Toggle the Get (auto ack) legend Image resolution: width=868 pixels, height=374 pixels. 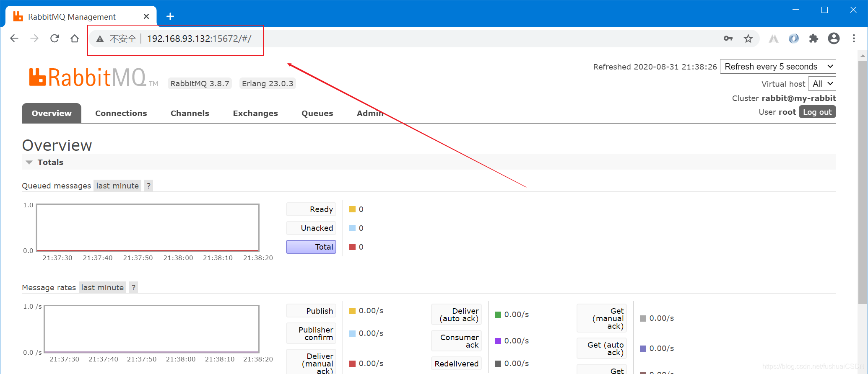(x=602, y=348)
